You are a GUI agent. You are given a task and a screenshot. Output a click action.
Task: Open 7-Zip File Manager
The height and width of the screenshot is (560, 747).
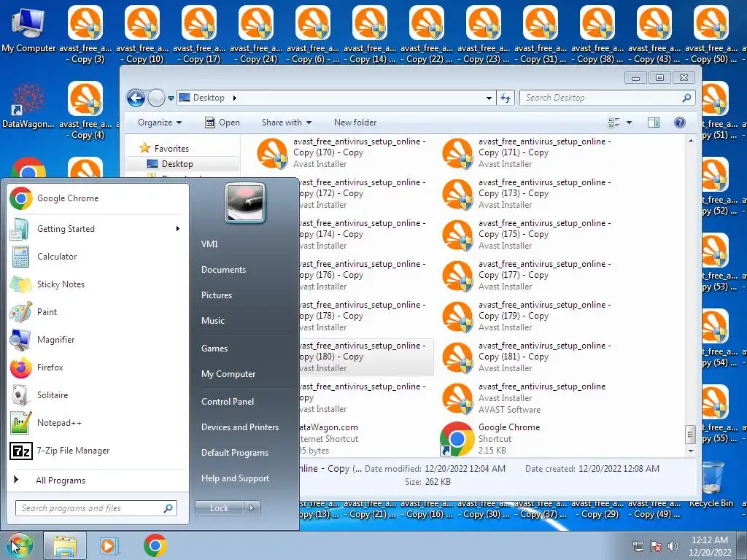97,451
